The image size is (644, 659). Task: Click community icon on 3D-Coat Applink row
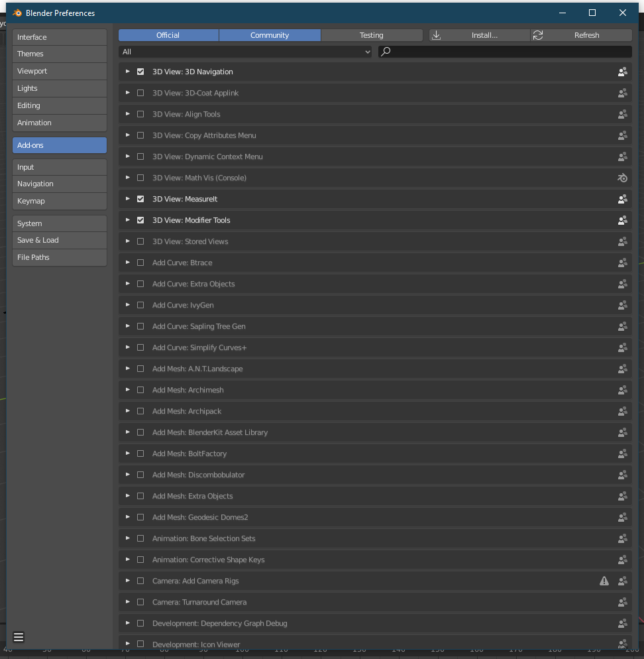click(x=623, y=93)
